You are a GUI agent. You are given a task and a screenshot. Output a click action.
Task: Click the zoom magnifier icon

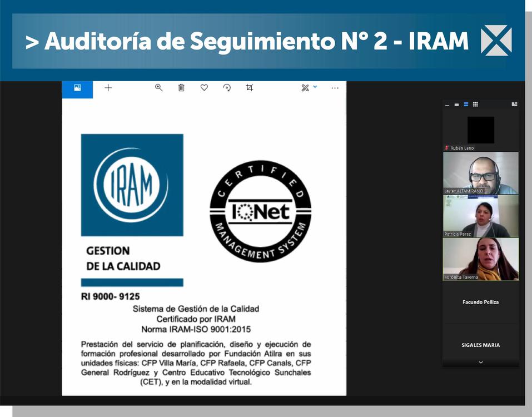tap(158, 88)
